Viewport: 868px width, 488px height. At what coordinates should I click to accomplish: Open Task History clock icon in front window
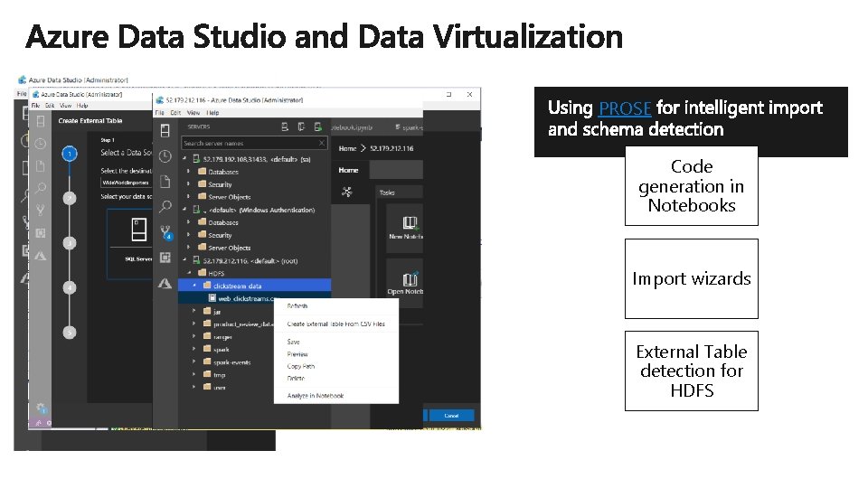point(165,156)
